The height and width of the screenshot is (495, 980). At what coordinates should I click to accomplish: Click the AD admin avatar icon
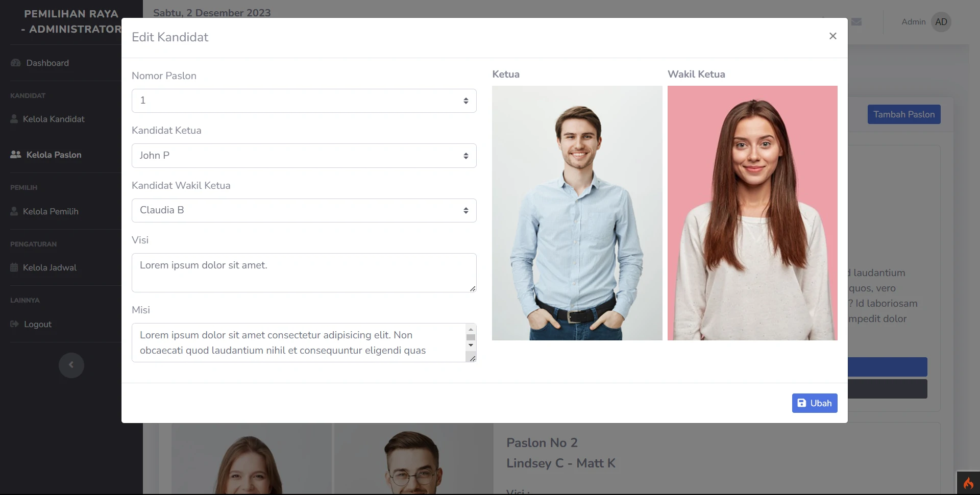[941, 21]
